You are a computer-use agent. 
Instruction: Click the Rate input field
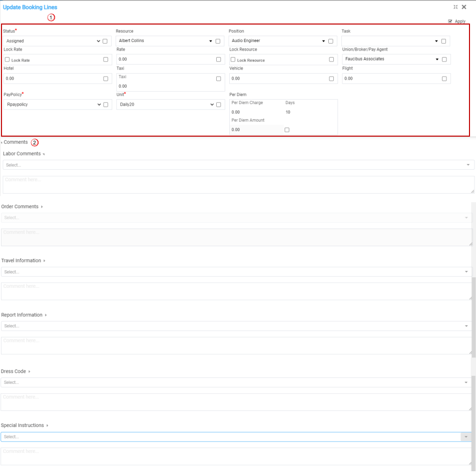pos(165,60)
